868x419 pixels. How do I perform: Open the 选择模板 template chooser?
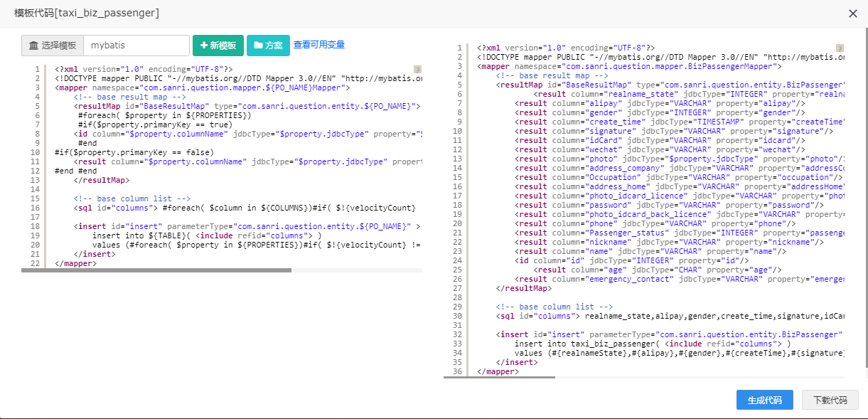[x=53, y=46]
